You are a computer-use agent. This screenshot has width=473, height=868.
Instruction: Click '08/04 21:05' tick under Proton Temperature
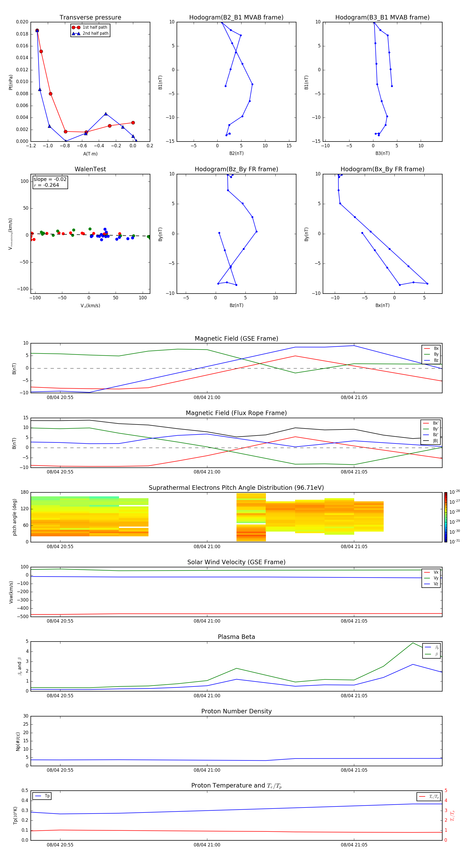(x=354, y=845)
